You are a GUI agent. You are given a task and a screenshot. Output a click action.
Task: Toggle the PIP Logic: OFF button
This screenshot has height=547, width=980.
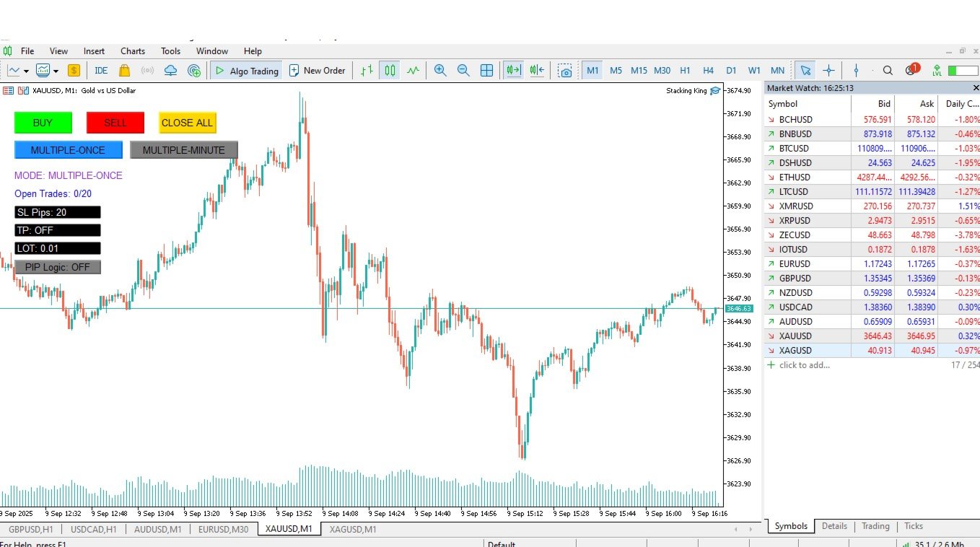(58, 267)
